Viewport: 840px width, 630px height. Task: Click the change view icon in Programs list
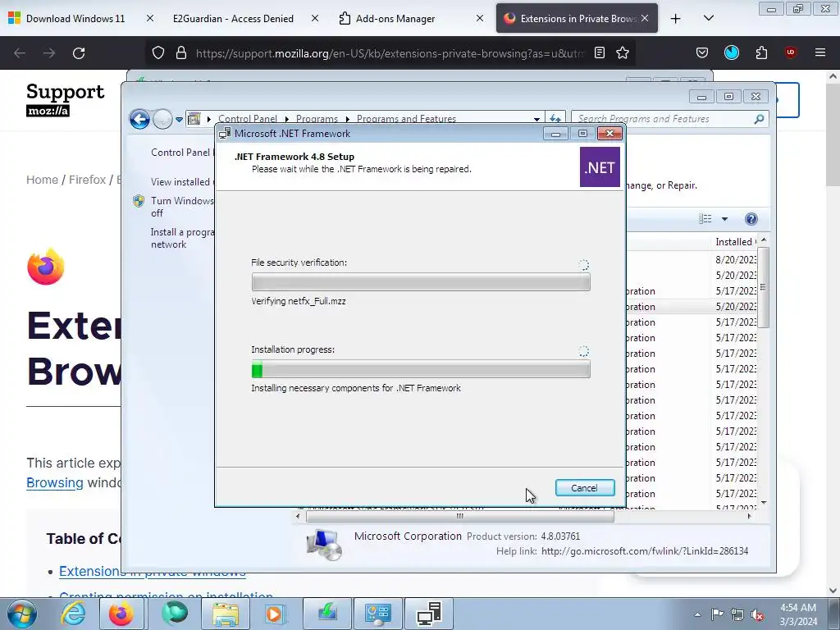[705, 218]
